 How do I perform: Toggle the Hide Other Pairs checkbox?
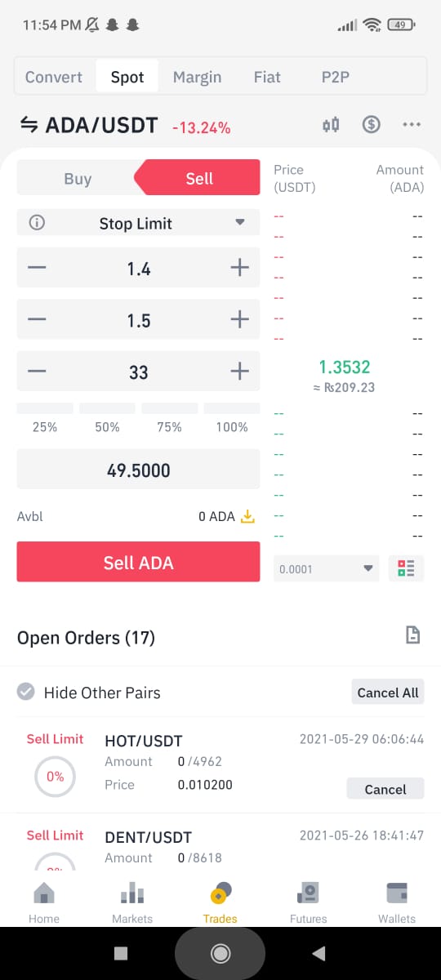click(x=26, y=693)
